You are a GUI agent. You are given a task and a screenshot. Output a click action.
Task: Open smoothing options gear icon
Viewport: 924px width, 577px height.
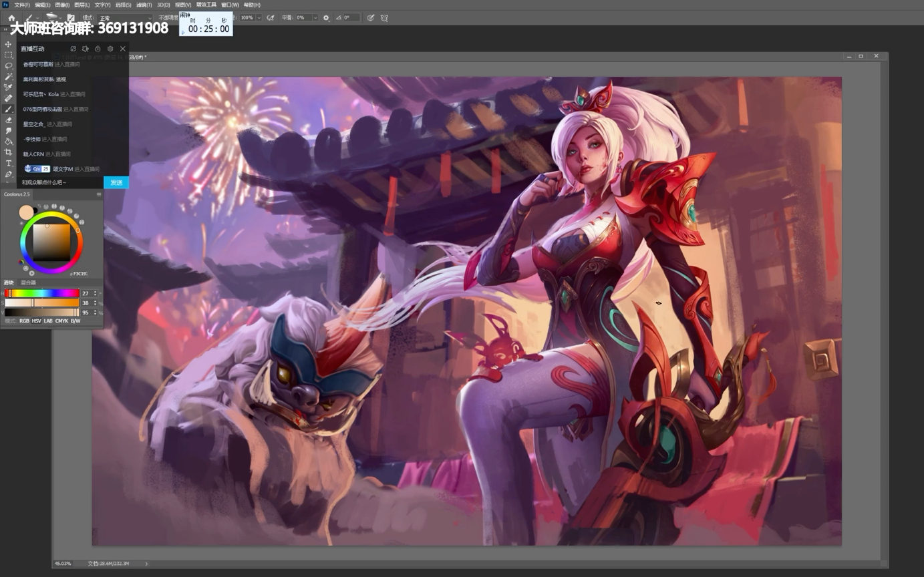[x=326, y=17]
